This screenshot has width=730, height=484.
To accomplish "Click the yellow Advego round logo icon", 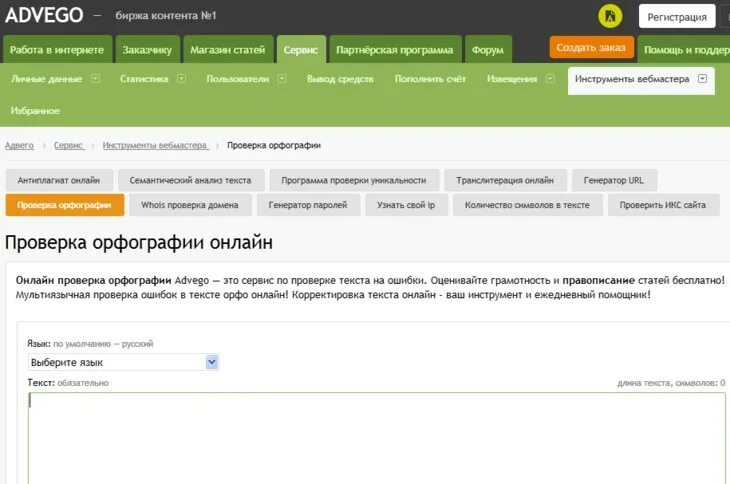I will pyautogui.click(x=610, y=16).
